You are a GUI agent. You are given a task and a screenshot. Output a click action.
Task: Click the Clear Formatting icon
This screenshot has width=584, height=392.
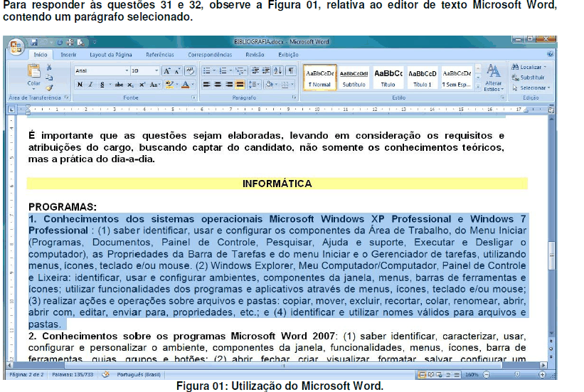pyautogui.click(x=190, y=70)
